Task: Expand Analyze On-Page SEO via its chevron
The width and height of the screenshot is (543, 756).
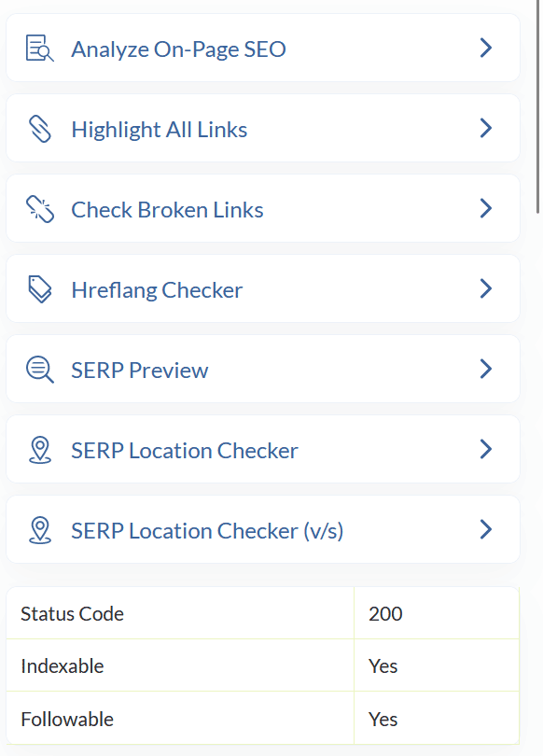Action: [486, 48]
